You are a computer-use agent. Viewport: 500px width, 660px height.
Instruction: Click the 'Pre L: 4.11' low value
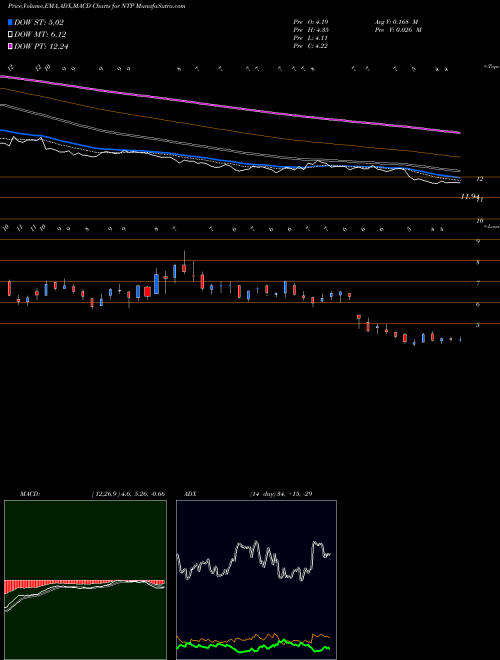(x=310, y=38)
